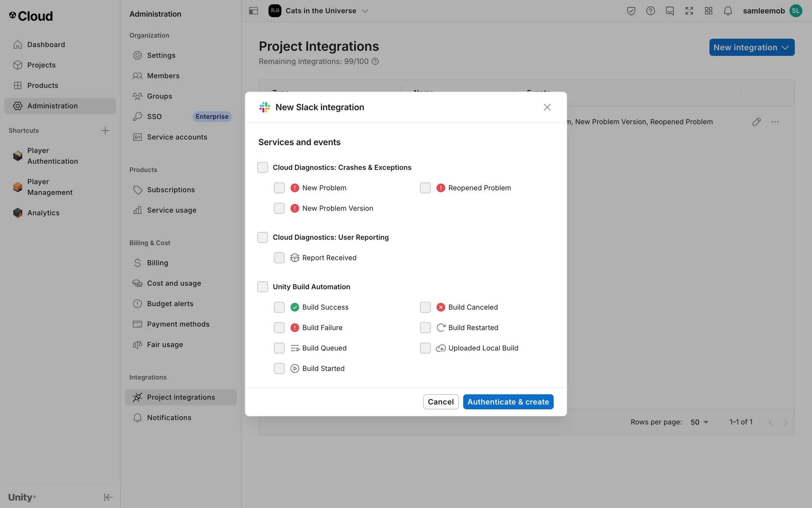Image resolution: width=812 pixels, height=508 pixels.
Task: Go to Notifications in Integrations section
Action: (x=169, y=418)
